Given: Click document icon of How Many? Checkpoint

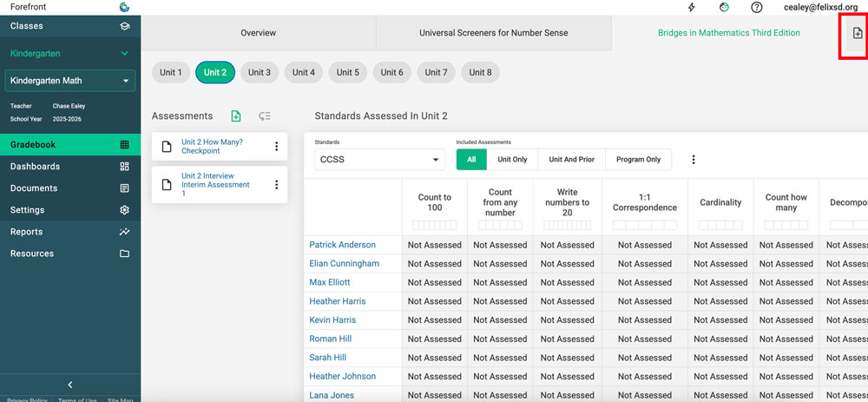Looking at the screenshot, I should click(x=167, y=146).
